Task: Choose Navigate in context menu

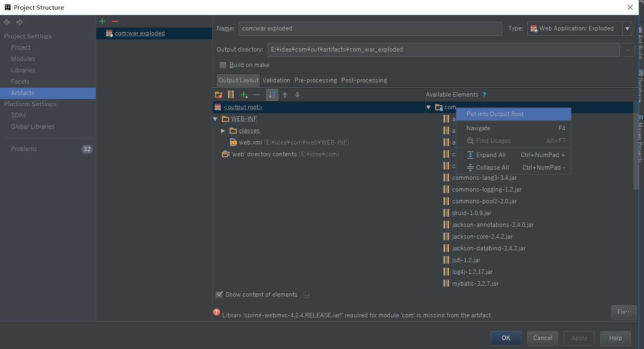Action: click(x=513, y=128)
